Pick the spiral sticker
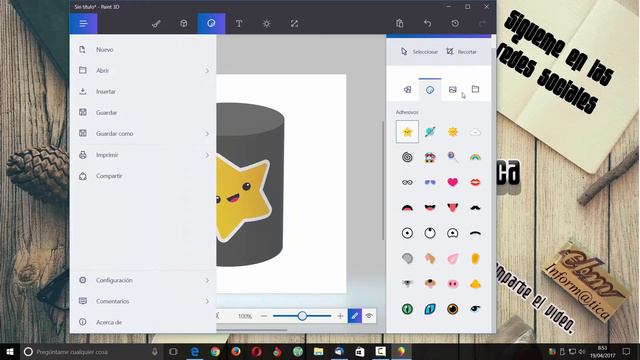 [x=407, y=157]
